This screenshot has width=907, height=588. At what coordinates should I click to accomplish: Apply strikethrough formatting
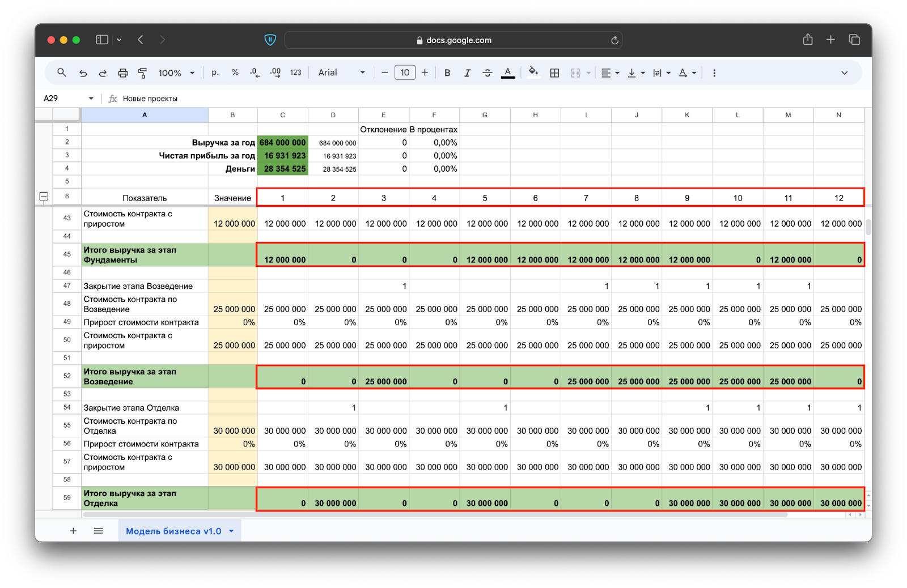point(487,73)
